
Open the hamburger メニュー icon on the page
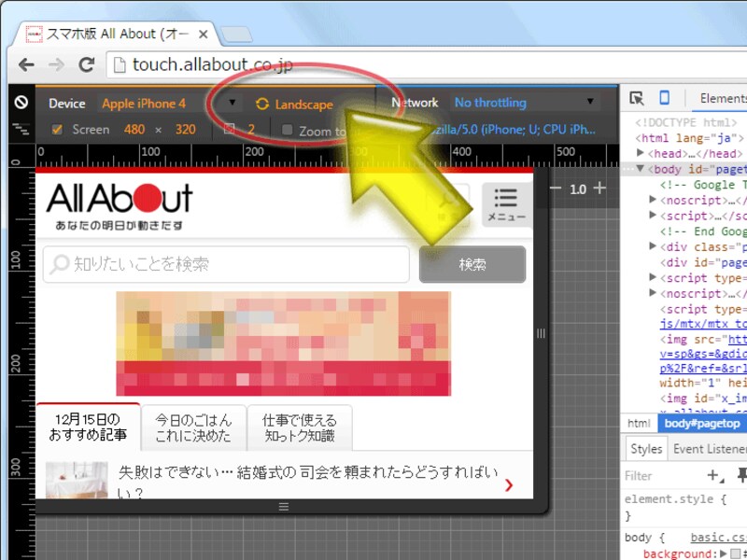click(505, 204)
